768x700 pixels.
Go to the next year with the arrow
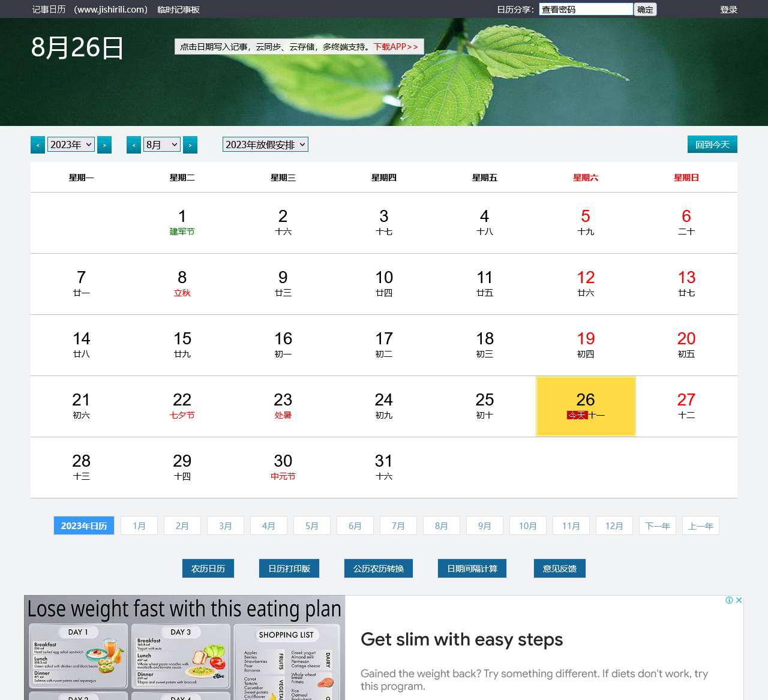(104, 145)
